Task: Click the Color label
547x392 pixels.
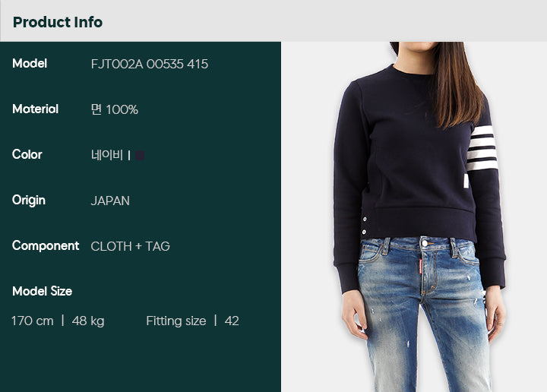Action: pos(27,154)
